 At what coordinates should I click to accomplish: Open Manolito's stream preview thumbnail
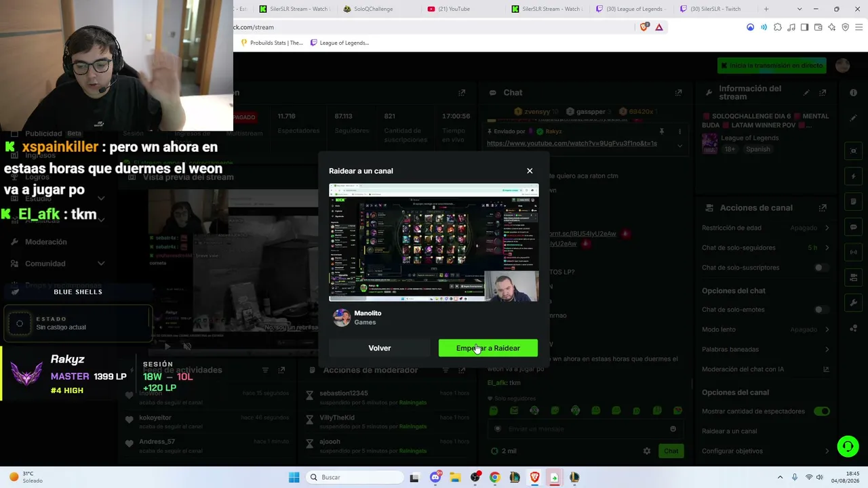click(434, 243)
